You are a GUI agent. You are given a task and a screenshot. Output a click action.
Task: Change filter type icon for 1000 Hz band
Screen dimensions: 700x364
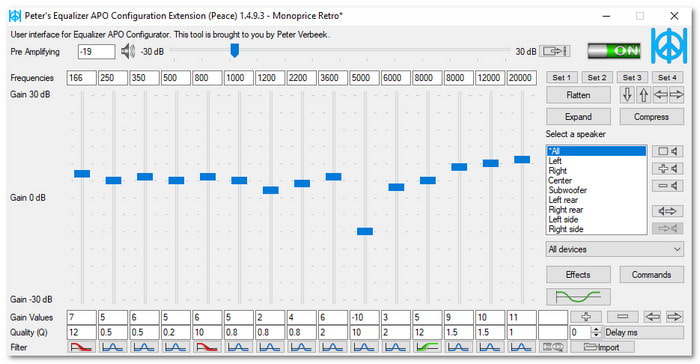tap(238, 347)
